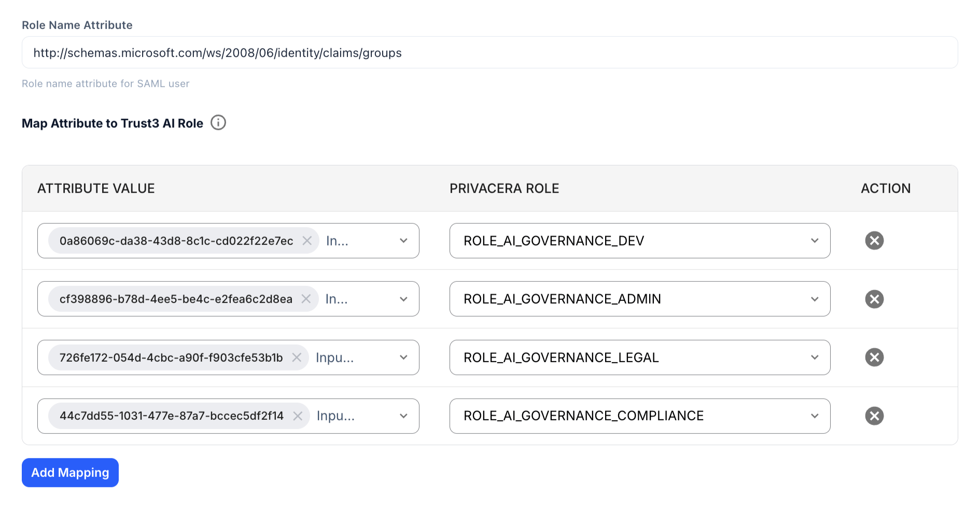Click the ATTRIBUTE VALUE column header

(96, 188)
